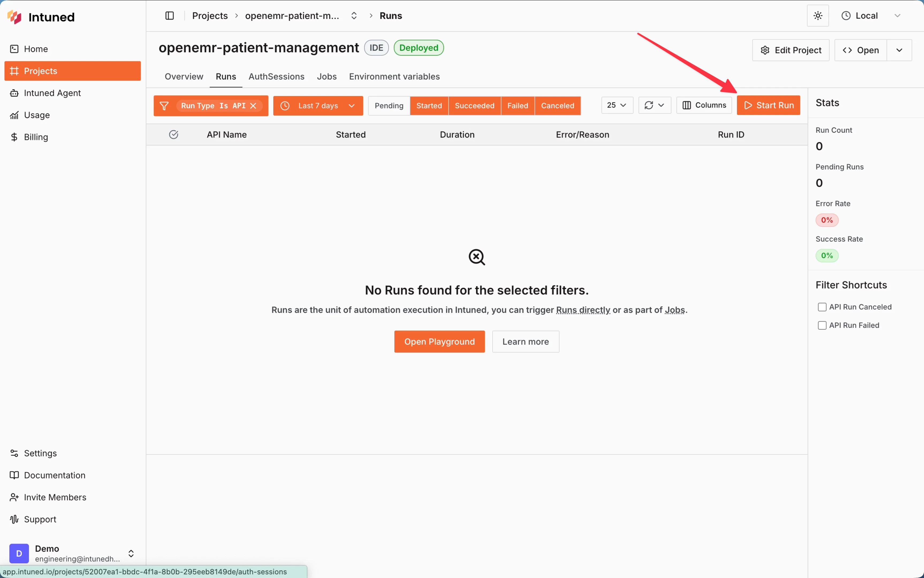Collapse the left sidebar panel
This screenshot has width=924, height=578.
click(x=169, y=16)
